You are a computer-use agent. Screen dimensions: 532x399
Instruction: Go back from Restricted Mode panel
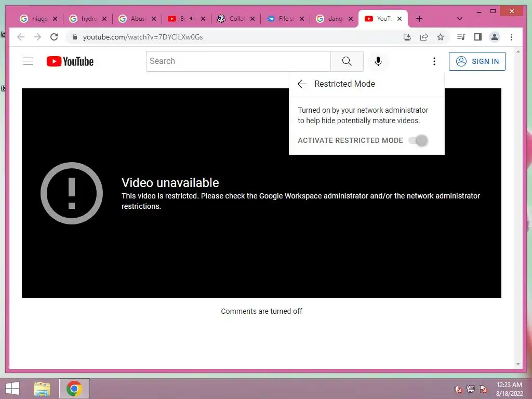[x=302, y=84]
